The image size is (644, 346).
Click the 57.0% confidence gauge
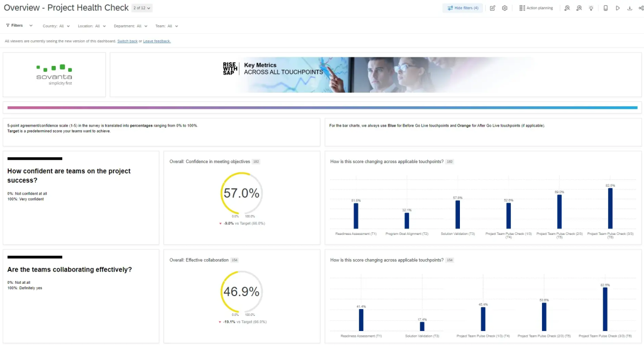[241, 193]
